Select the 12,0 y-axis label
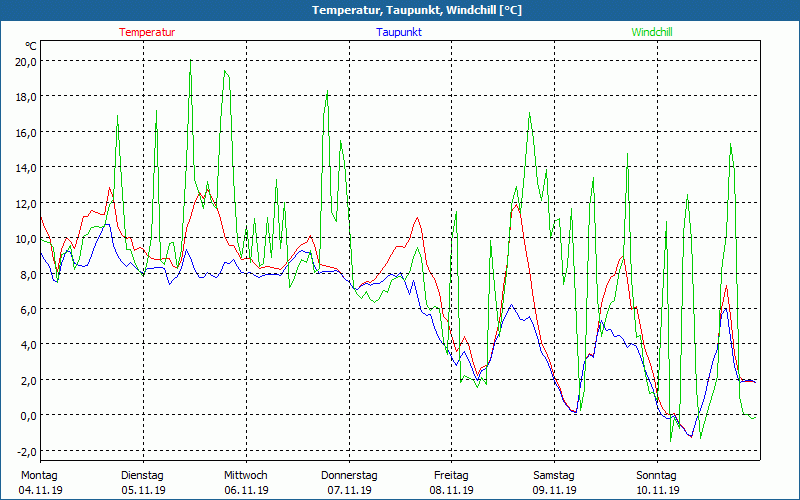 (x=26, y=203)
